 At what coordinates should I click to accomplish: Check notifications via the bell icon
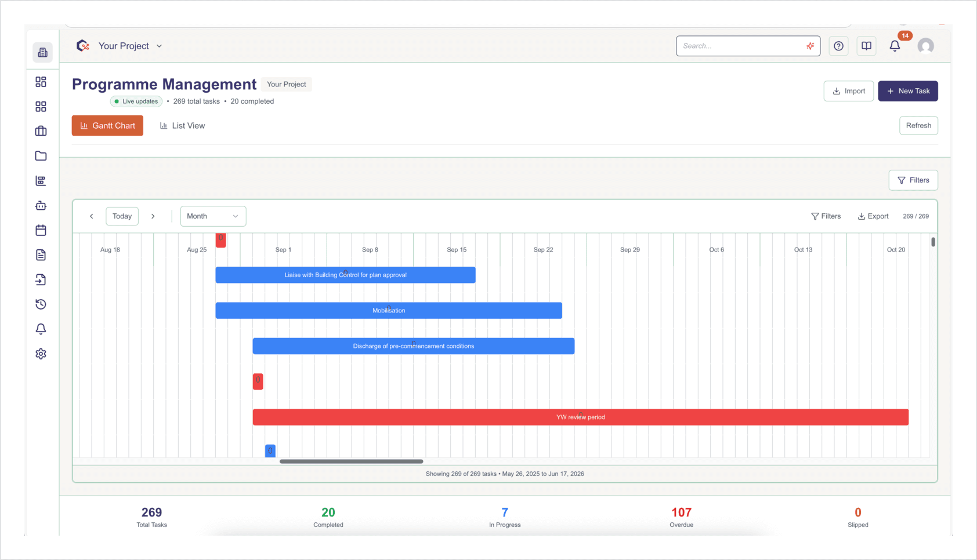895,46
